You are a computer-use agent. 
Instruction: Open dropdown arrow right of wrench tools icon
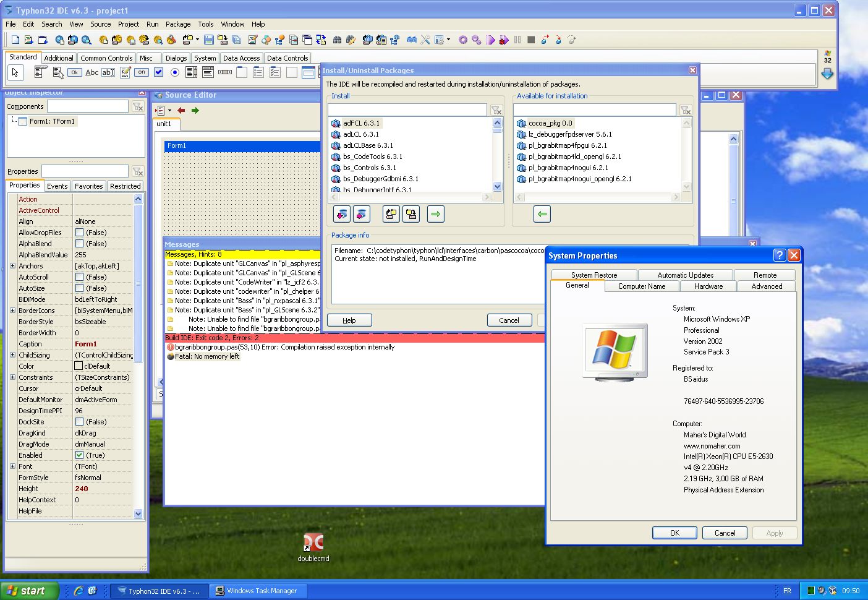[448, 40]
